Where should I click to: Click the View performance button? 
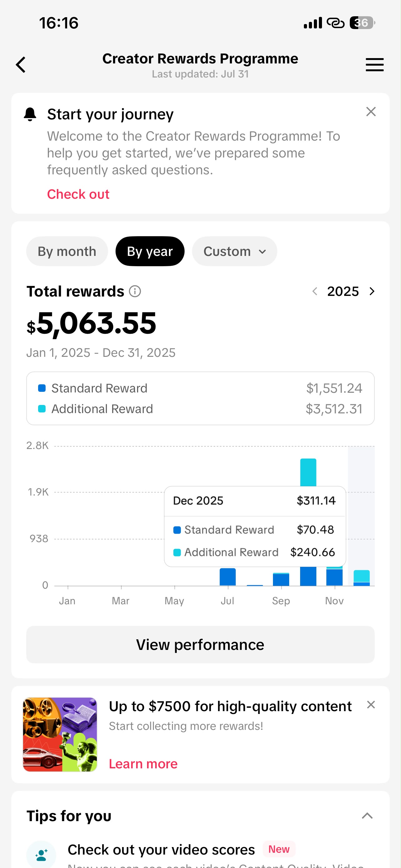click(x=200, y=645)
